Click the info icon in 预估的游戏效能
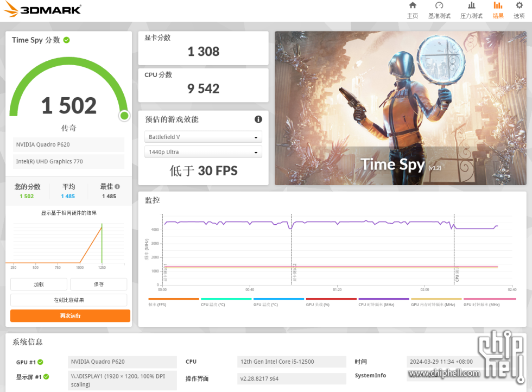Viewport: 532px width, 392px height. (258, 119)
